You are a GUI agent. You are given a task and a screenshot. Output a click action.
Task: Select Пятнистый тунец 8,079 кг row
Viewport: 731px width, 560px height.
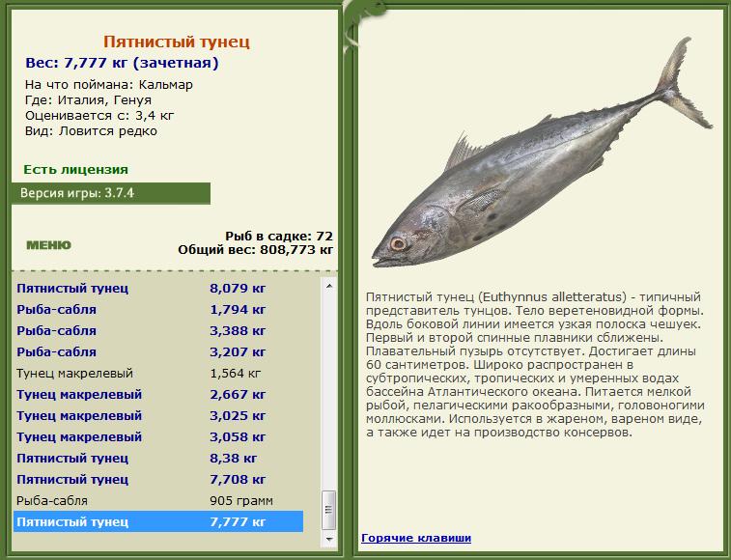158,288
